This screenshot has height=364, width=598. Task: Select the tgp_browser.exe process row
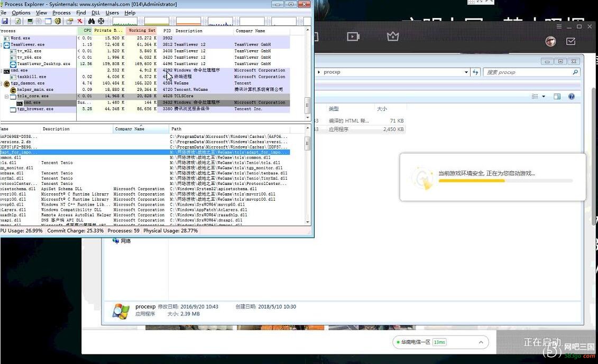145,109
